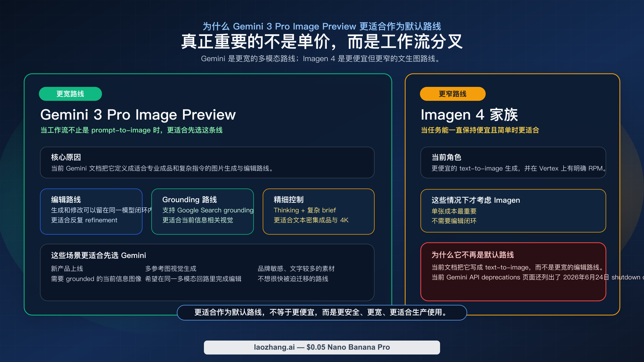Select the green 更宽路线 badge

pyautogui.click(x=70, y=94)
